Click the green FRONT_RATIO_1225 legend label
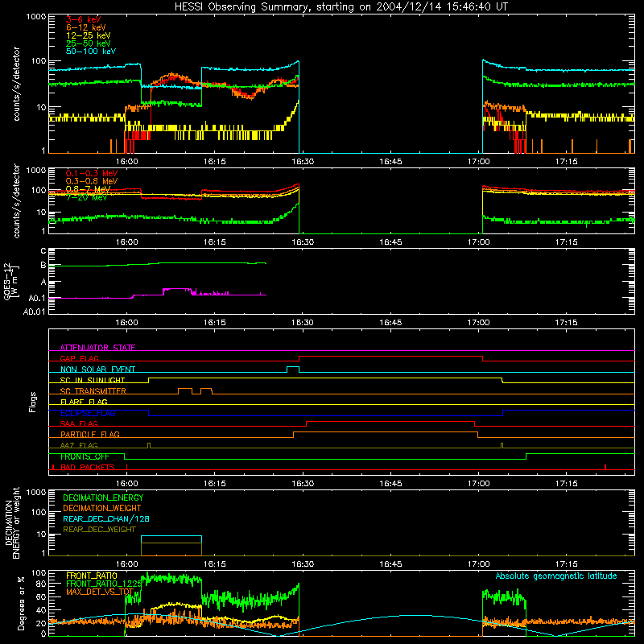This screenshot has width=644, height=644. coord(104,584)
